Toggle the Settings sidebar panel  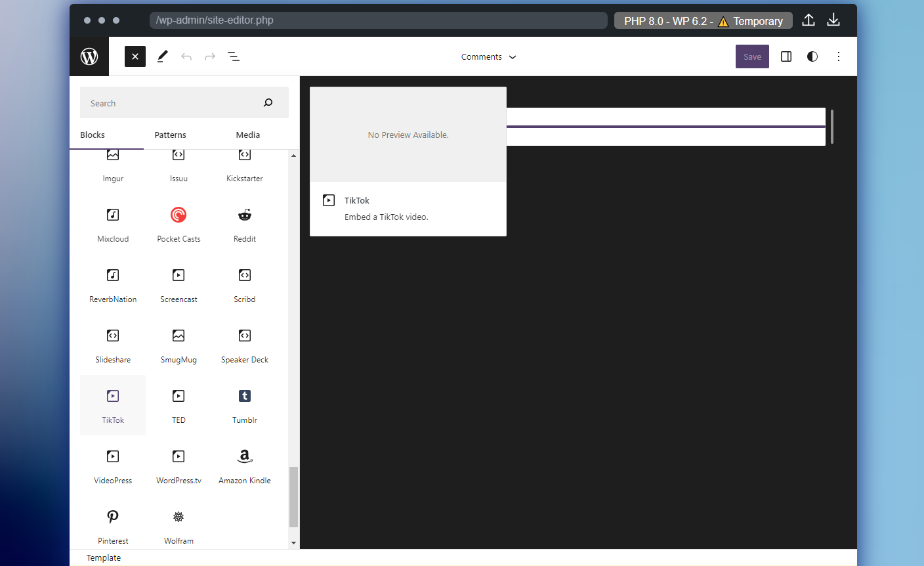point(786,56)
